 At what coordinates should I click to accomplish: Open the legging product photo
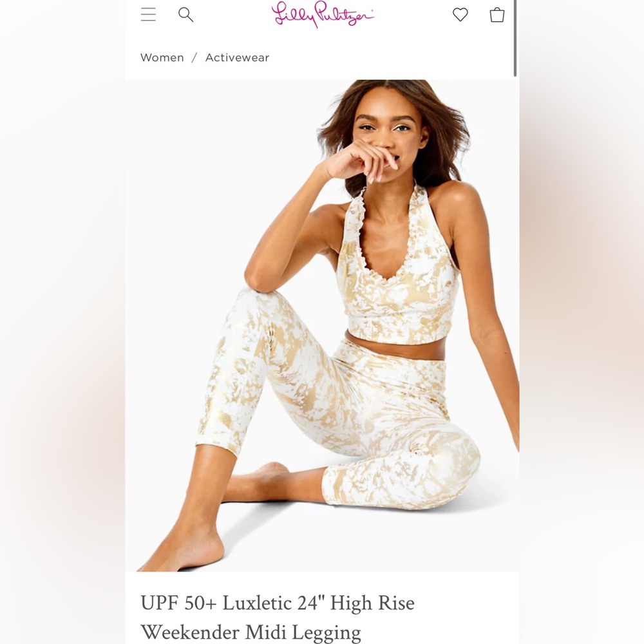click(322, 325)
